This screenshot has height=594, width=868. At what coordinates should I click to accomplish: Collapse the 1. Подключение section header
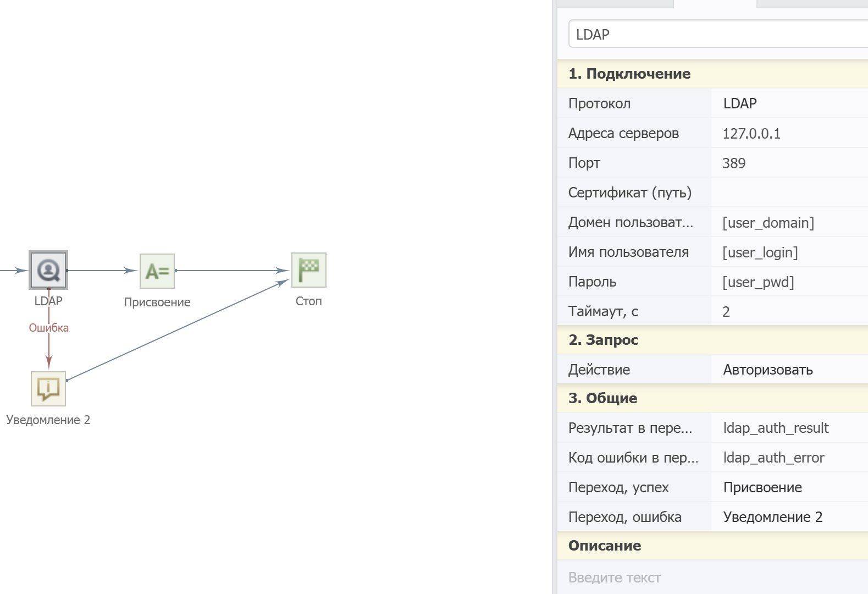tap(629, 74)
